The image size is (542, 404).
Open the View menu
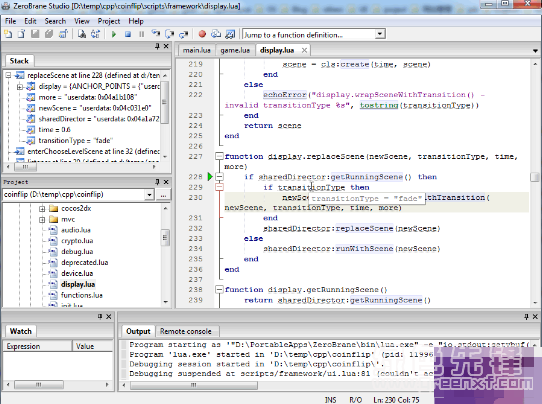[x=82, y=21]
